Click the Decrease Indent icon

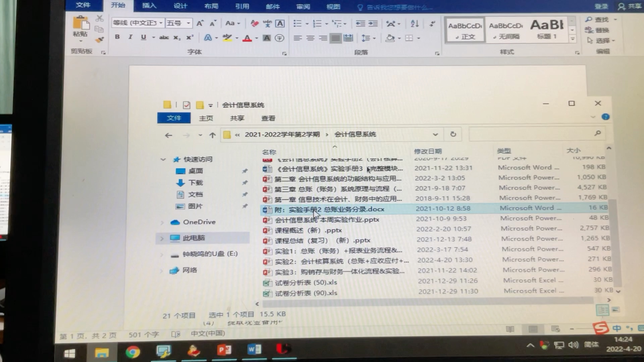click(360, 23)
